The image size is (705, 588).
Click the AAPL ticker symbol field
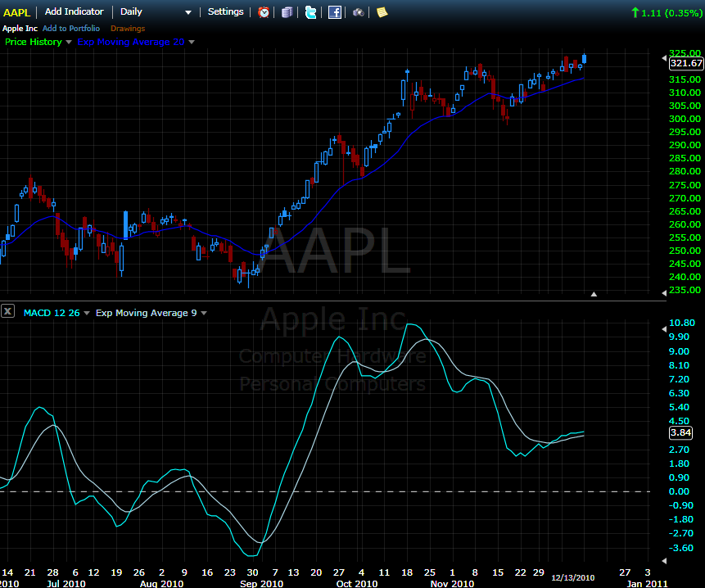[16, 12]
